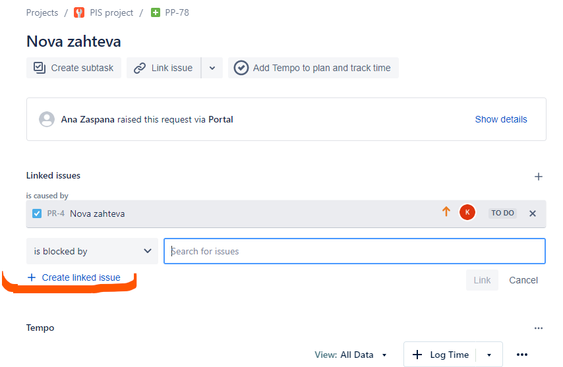Open the PP-78 issue key link
This screenshot has height=367, width=563.
(177, 13)
